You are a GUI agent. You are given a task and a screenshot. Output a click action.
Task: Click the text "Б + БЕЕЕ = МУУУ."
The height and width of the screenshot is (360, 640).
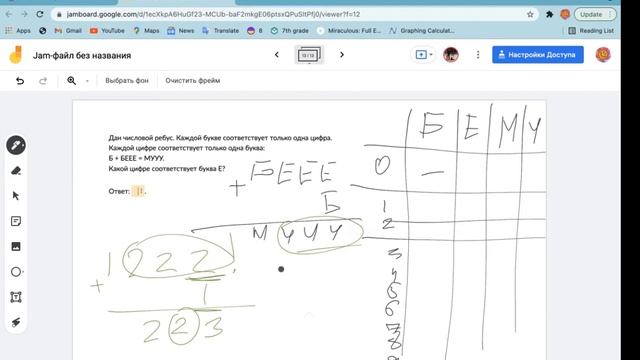(x=136, y=158)
